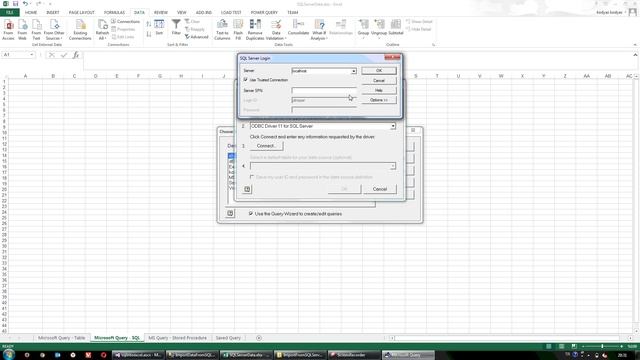Image resolution: width=640 pixels, height=360 pixels.
Task: Open the Saved Query sheet tab
Action: click(228, 338)
